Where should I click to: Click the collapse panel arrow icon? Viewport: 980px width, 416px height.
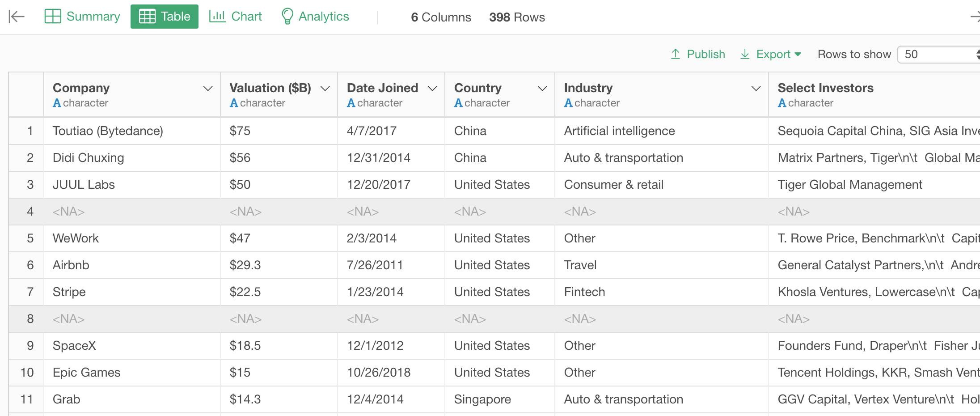17,17
